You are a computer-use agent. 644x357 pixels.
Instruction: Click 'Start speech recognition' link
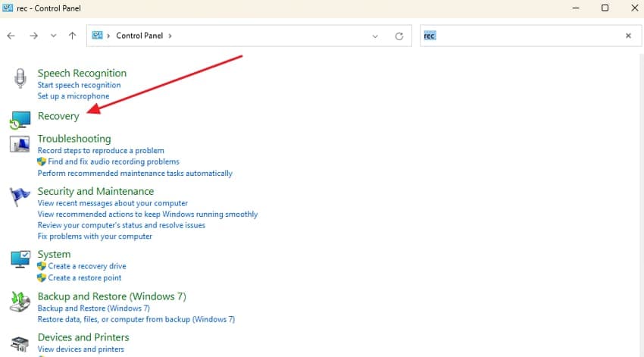80,85
